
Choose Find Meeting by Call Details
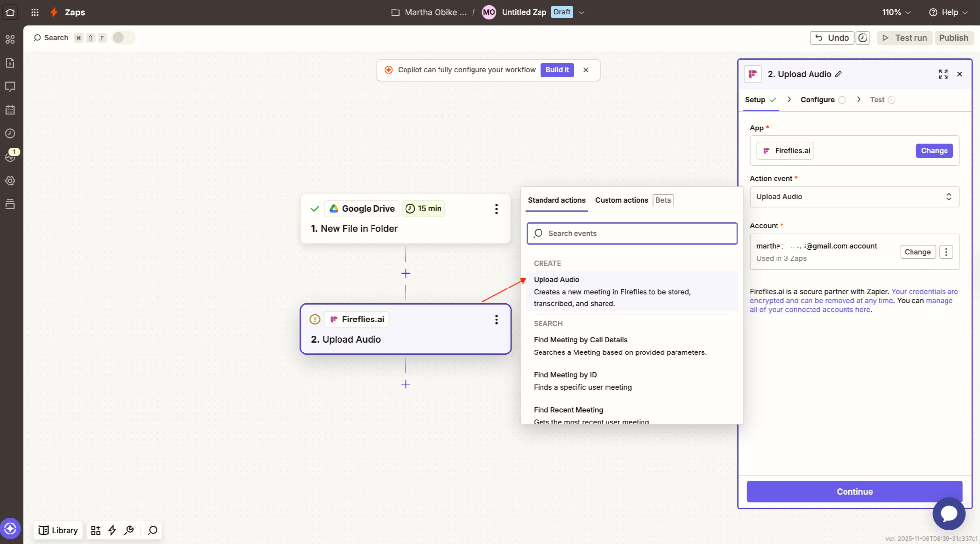632,346
